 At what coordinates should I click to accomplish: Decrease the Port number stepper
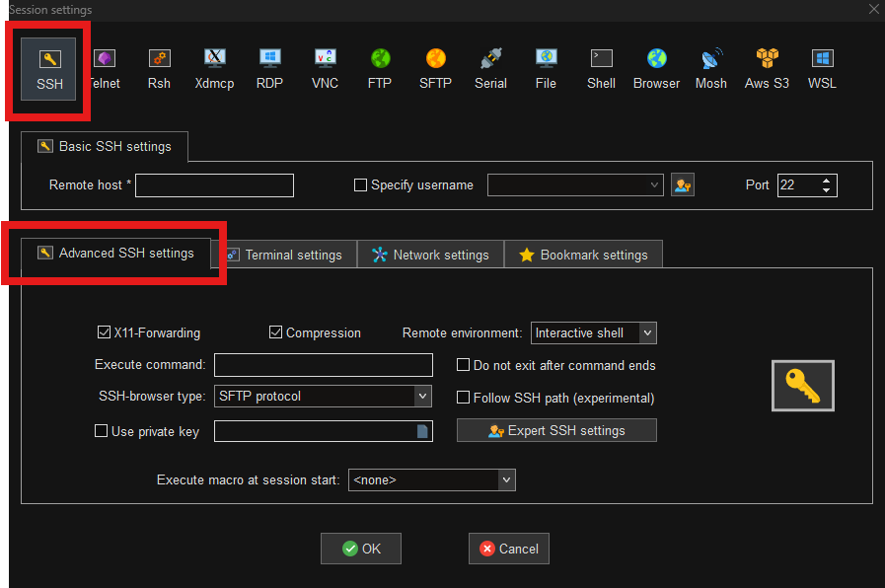[x=827, y=190]
